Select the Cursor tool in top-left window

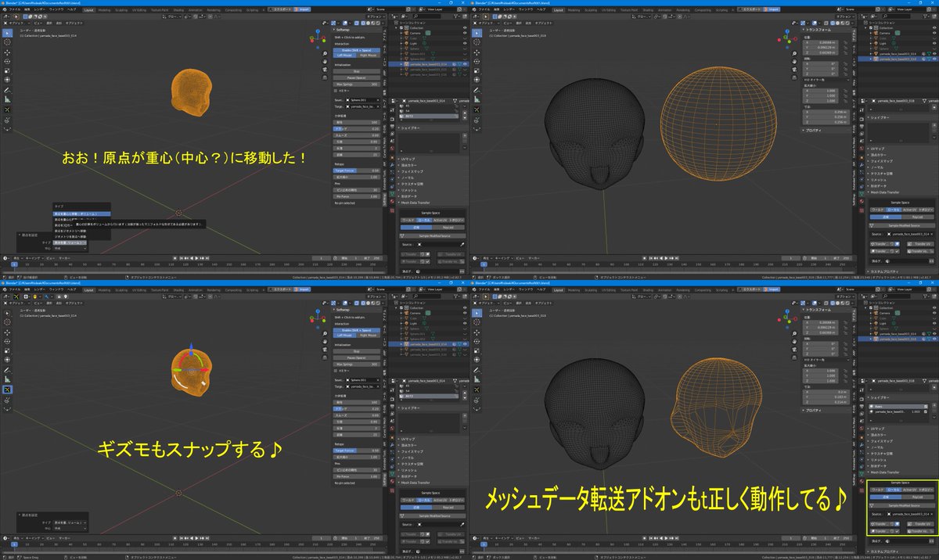[x=7, y=42]
